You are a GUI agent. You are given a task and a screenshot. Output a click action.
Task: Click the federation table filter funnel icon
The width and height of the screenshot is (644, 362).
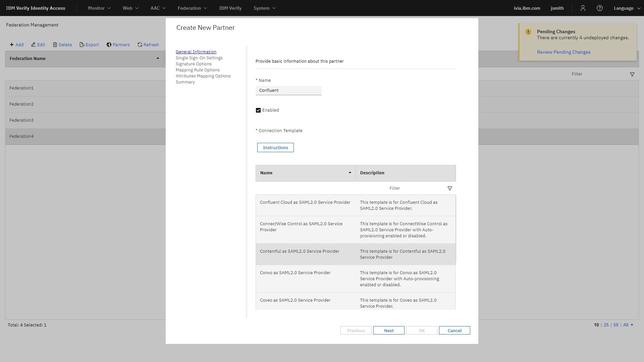coord(632,74)
